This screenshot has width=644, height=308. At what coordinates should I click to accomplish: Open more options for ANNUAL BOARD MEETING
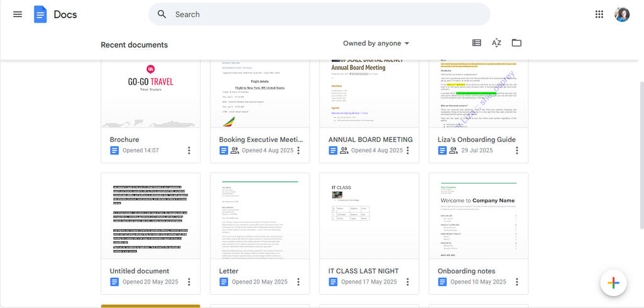coord(407,151)
